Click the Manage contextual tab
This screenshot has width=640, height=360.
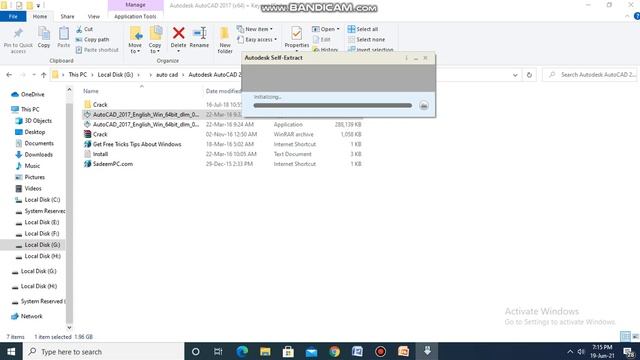click(x=136, y=5)
